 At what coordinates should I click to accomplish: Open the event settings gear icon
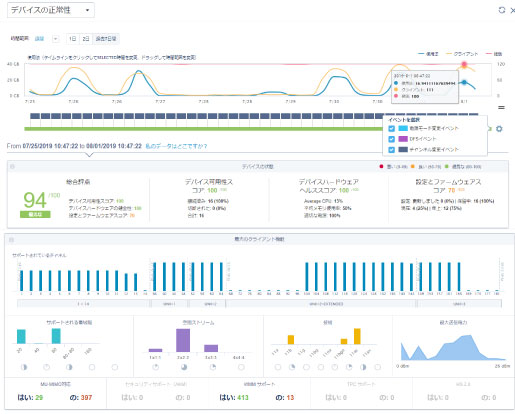[499, 129]
